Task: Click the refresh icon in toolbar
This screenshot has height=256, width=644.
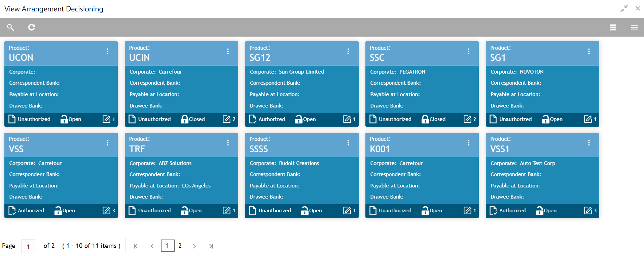Action: click(32, 27)
